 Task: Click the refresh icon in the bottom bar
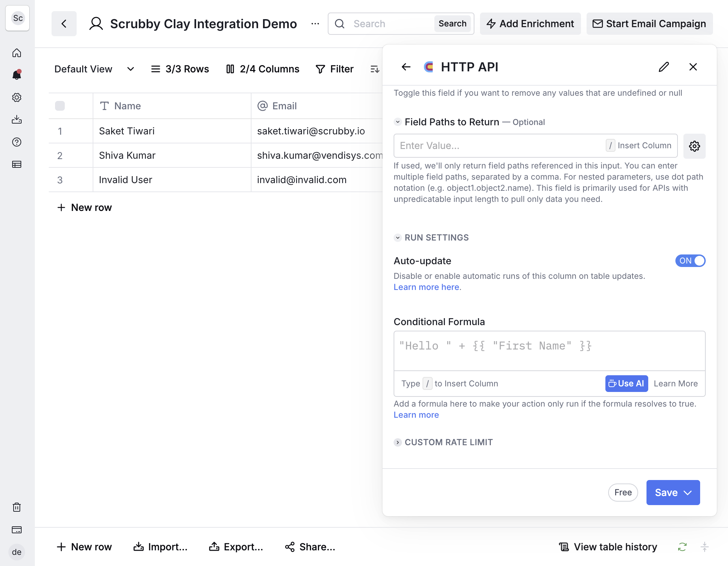(x=682, y=547)
